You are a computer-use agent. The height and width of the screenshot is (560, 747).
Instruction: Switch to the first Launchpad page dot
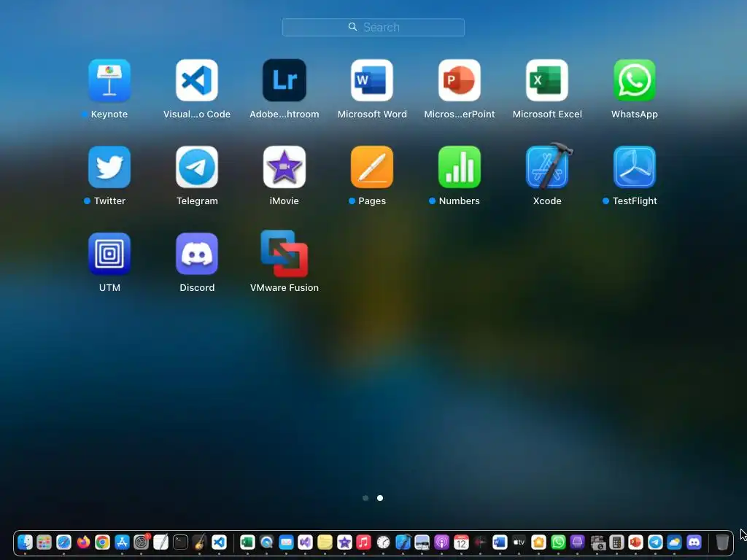365,498
